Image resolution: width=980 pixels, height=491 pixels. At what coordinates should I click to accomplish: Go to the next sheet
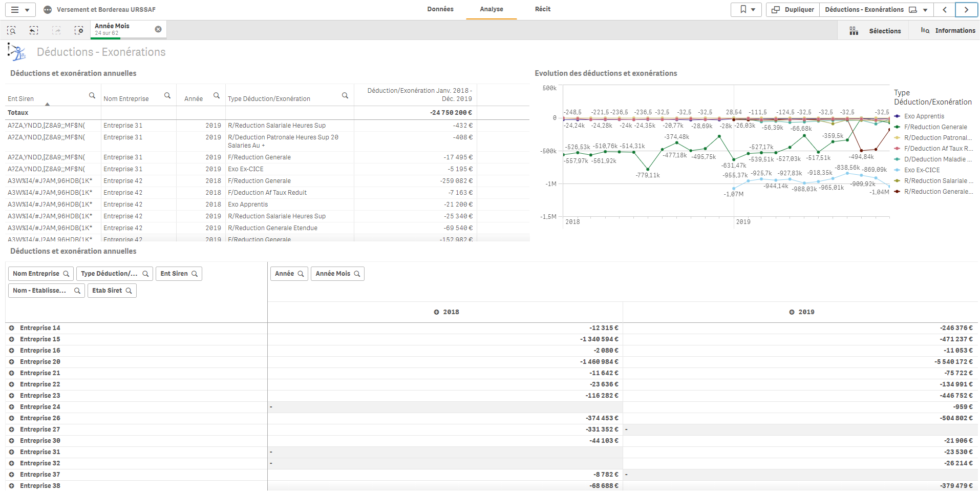tap(966, 10)
